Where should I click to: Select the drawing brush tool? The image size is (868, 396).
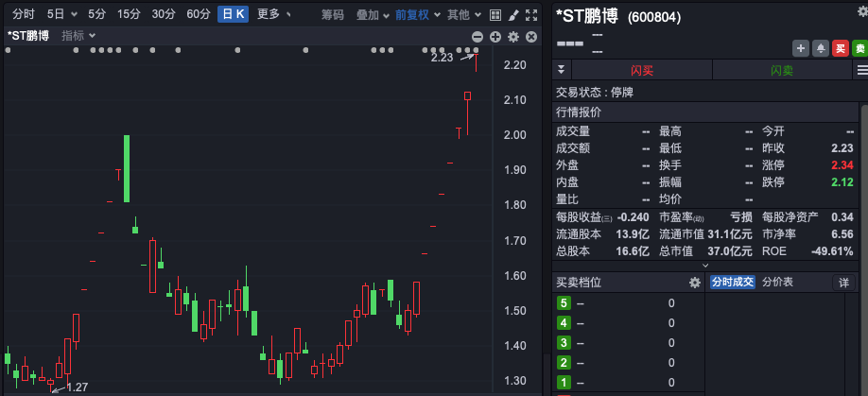click(x=513, y=15)
